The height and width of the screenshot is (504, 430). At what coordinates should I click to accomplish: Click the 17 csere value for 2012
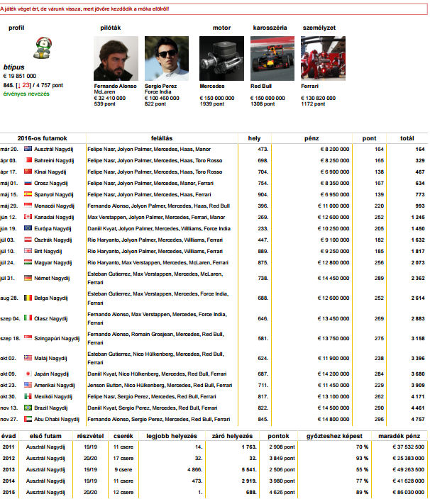(x=123, y=458)
